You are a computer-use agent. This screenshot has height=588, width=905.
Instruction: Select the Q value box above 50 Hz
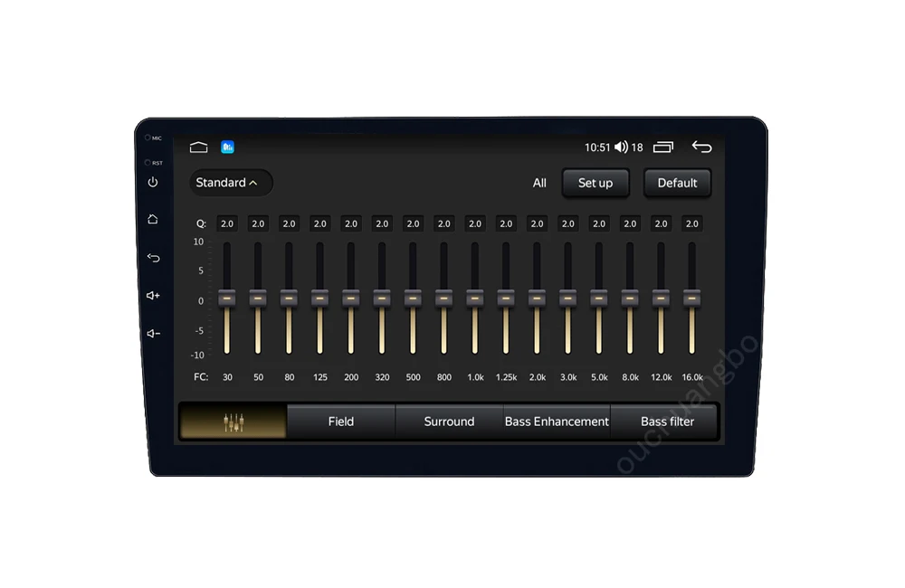click(x=258, y=223)
